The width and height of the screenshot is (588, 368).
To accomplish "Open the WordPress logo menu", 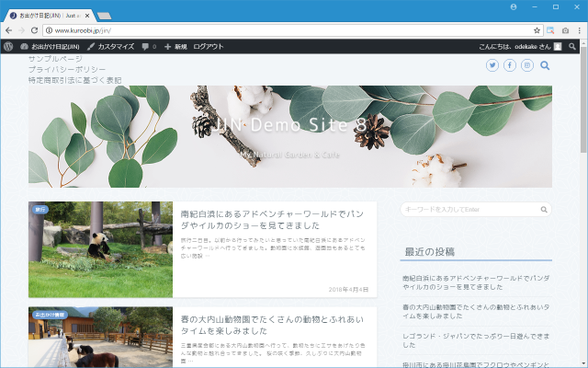I will (x=8, y=47).
